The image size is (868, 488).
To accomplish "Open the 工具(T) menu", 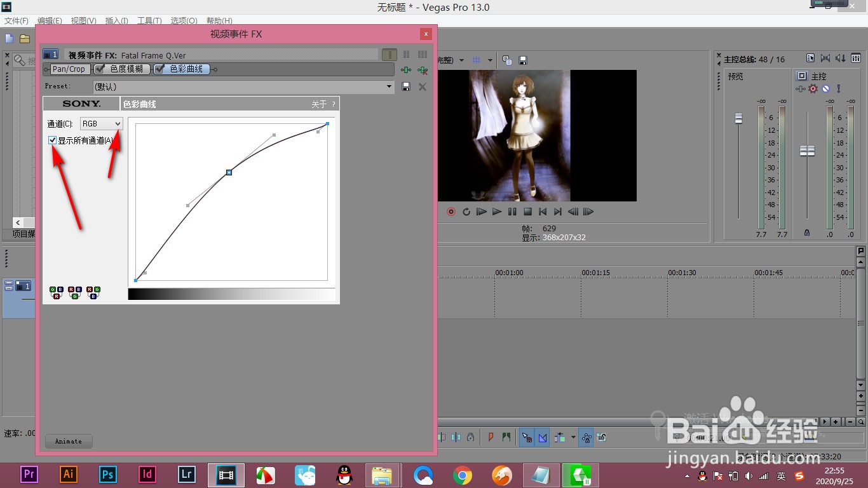I will (149, 21).
